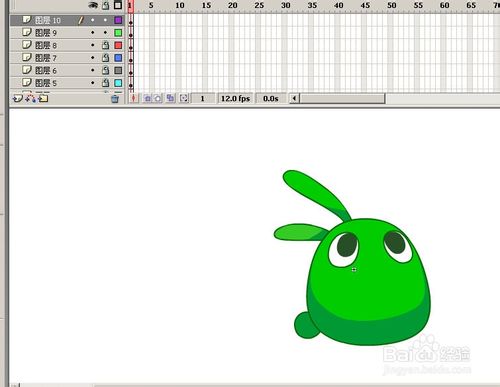Toggle the Onion Skin button
Viewport: 500px width, 387px height.
point(147,98)
